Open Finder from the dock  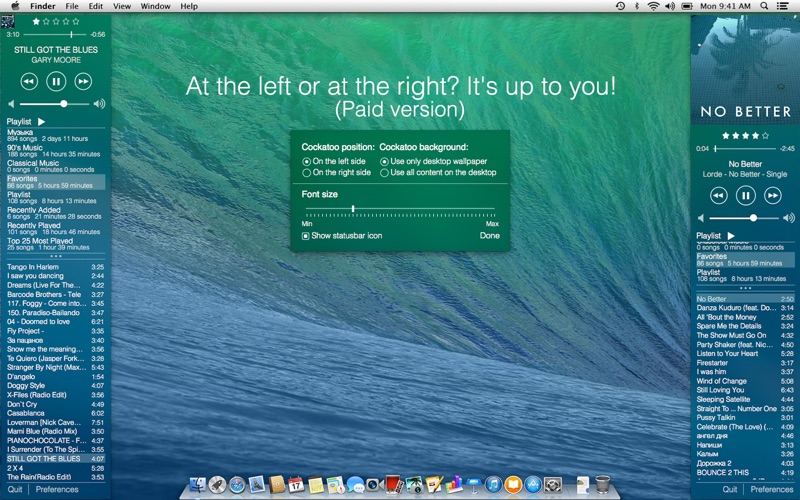tap(197, 484)
